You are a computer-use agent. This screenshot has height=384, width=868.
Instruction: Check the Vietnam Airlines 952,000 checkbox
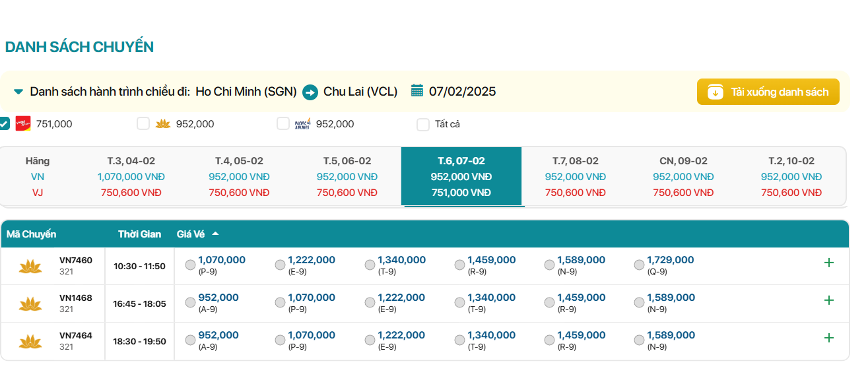coord(143,123)
